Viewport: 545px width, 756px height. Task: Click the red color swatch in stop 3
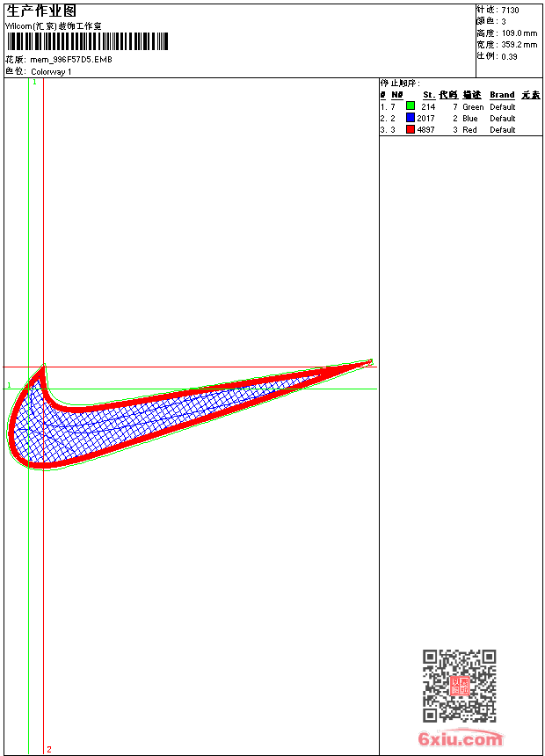tap(411, 129)
